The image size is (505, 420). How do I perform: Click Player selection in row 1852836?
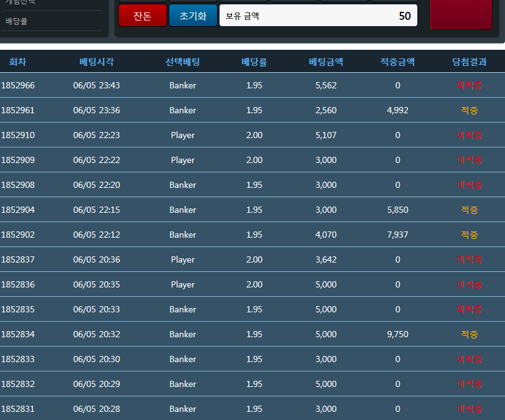click(183, 284)
